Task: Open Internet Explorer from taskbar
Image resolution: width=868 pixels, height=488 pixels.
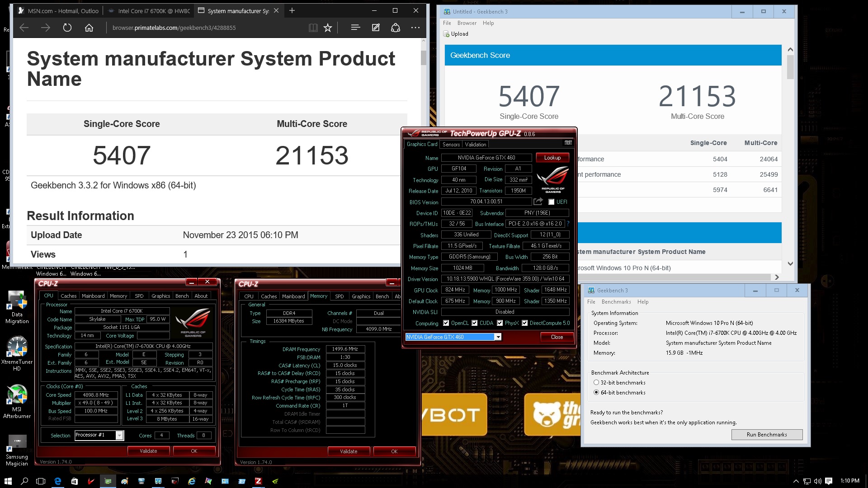Action: [x=192, y=481]
